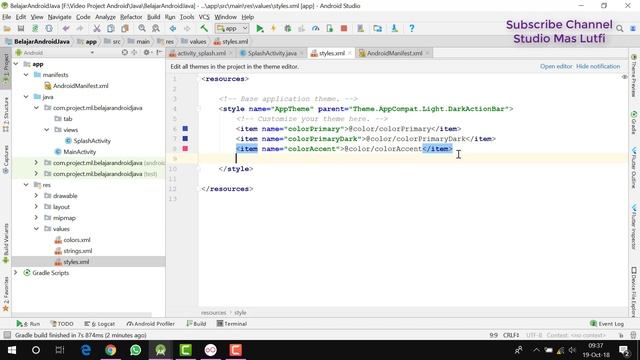Screen dimensions: 640x360
Task: Click the Scroll from Source target icon
Action: pyautogui.click(x=124, y=53)
